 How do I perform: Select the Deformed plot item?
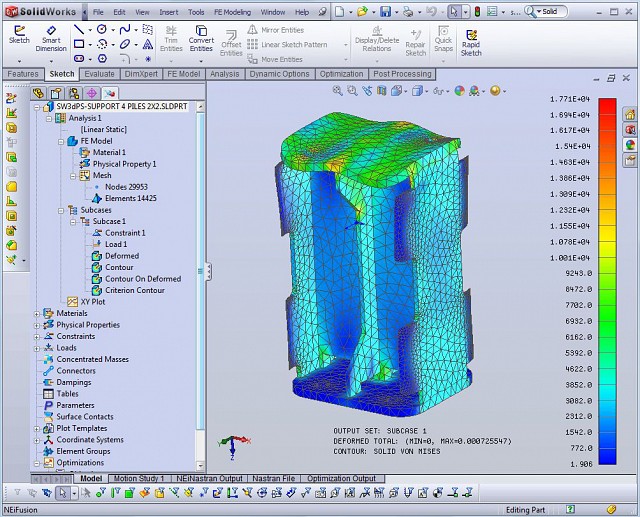click(x=122, y=256)
